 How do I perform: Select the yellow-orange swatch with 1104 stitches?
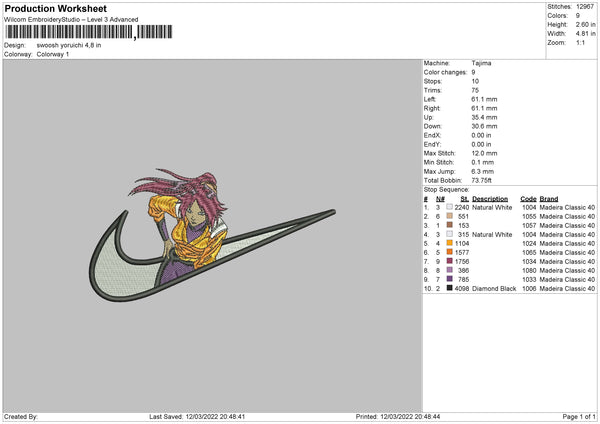[x=449, y=243]
